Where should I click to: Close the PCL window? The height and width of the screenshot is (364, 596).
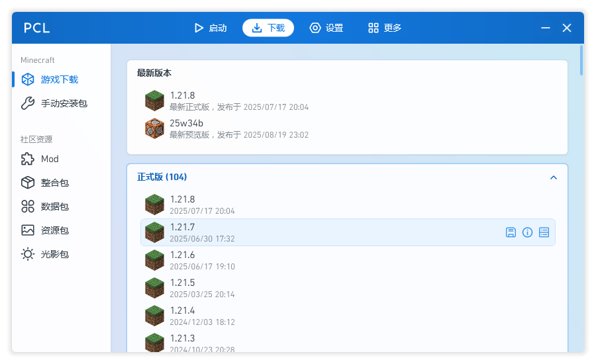point(567,28)
